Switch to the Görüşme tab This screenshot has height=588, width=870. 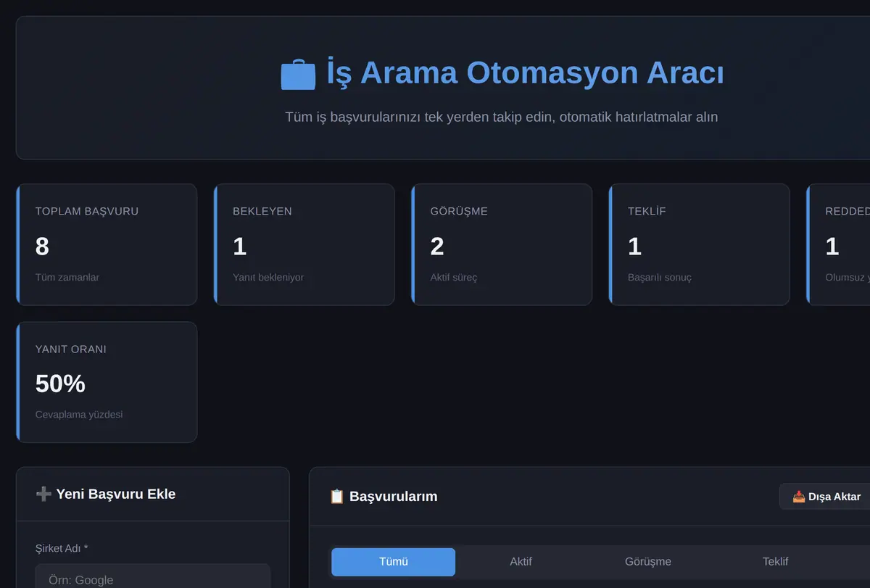click(x=648, y=562)
